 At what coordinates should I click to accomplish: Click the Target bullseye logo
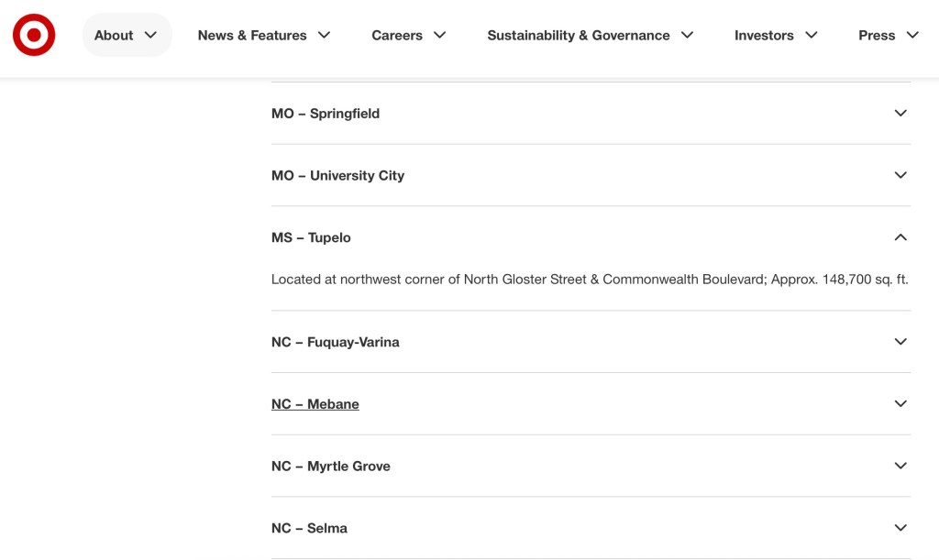point(34,35)
